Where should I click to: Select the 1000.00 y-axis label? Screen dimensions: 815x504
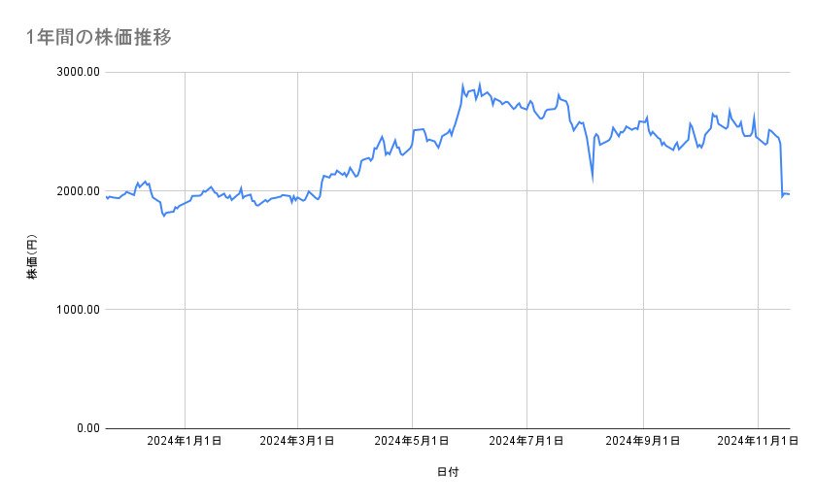[x=79, y=310]
